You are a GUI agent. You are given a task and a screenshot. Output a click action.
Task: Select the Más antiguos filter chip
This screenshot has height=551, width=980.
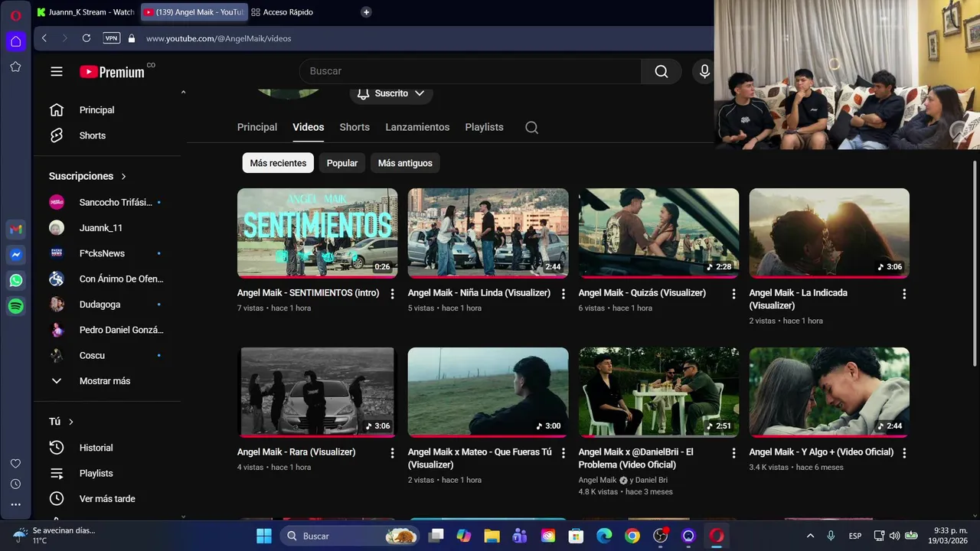click(405, 163)
